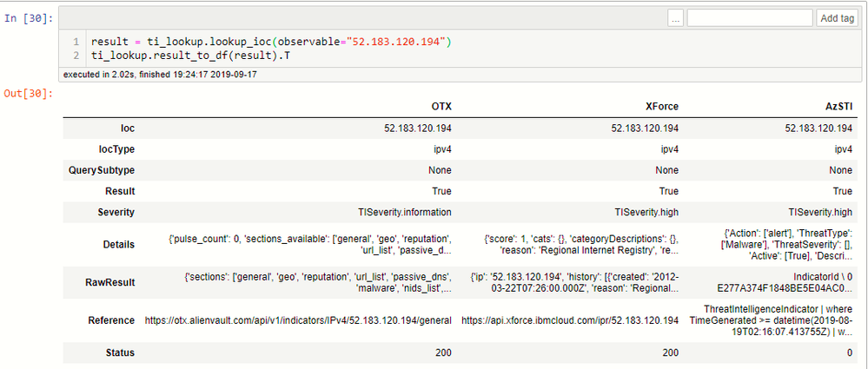
Task: Select the Out[30] output prompt
Action: click(x=29, y=94)
